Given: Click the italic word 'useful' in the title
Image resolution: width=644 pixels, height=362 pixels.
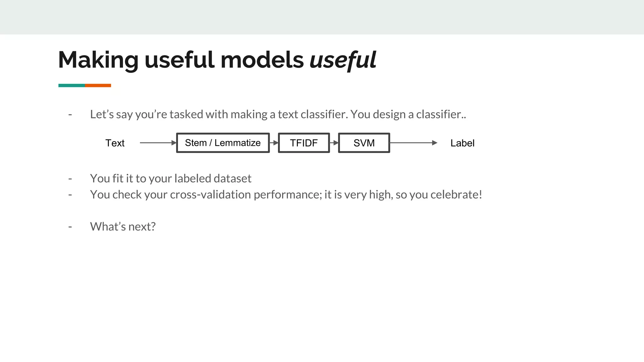Looking at the screenshot, I should (343, 60).
